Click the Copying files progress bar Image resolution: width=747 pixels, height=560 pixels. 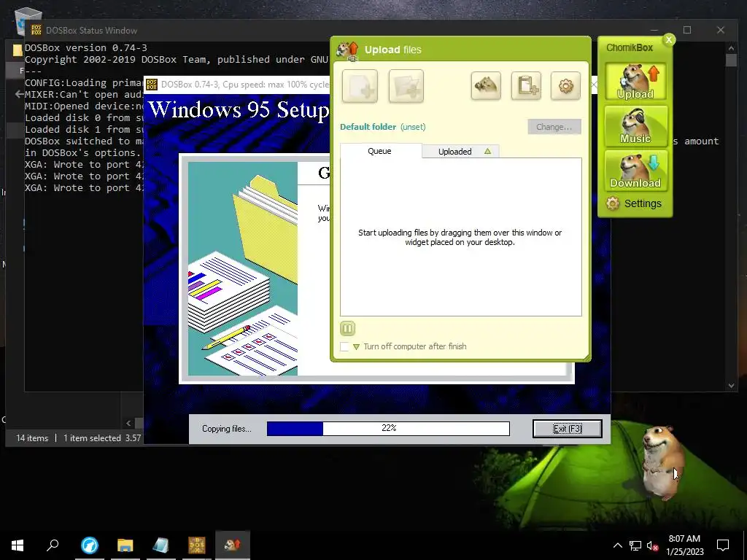pos(388,429)
